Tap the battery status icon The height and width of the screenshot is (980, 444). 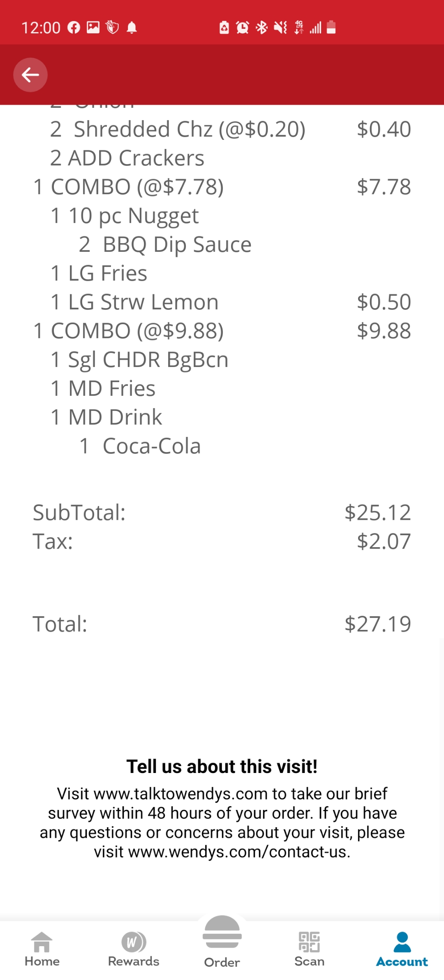point(332,28)
